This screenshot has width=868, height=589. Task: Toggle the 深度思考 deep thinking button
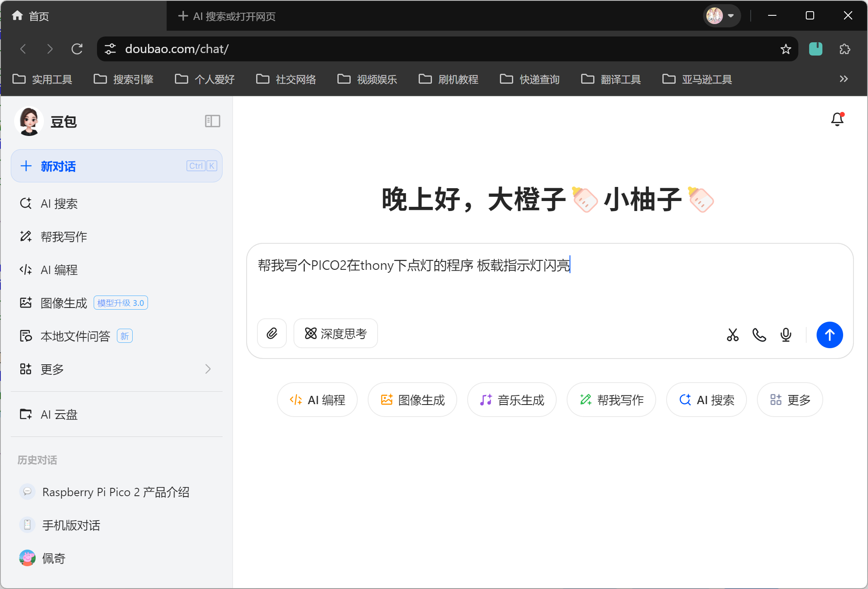336,333
